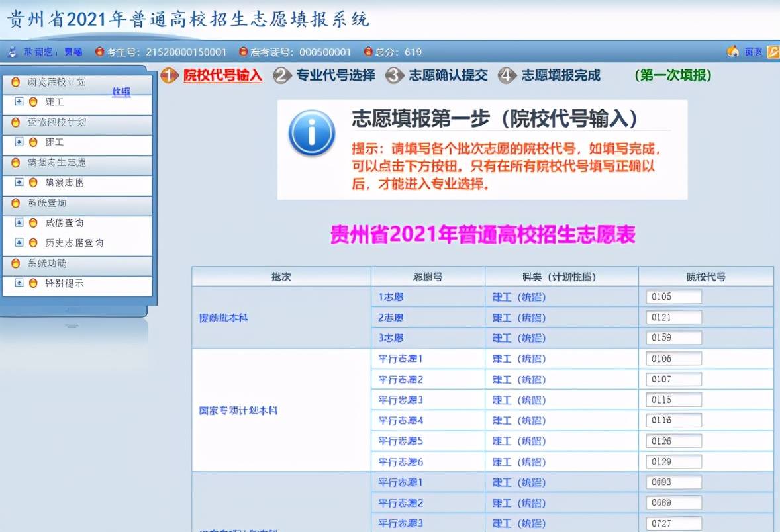Expand the 成绩查询 tree node plus box
Viewport: 780px width, 532px height.
pyautogui.click(x=19, y=223)
